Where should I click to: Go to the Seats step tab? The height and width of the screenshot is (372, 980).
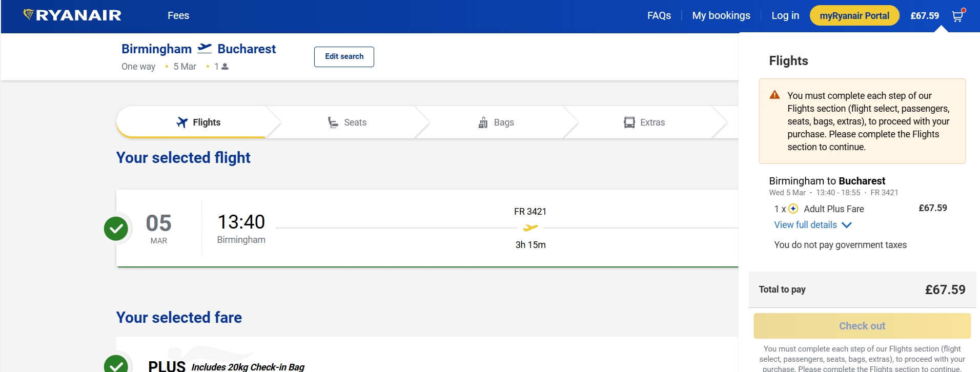(348, 122)
